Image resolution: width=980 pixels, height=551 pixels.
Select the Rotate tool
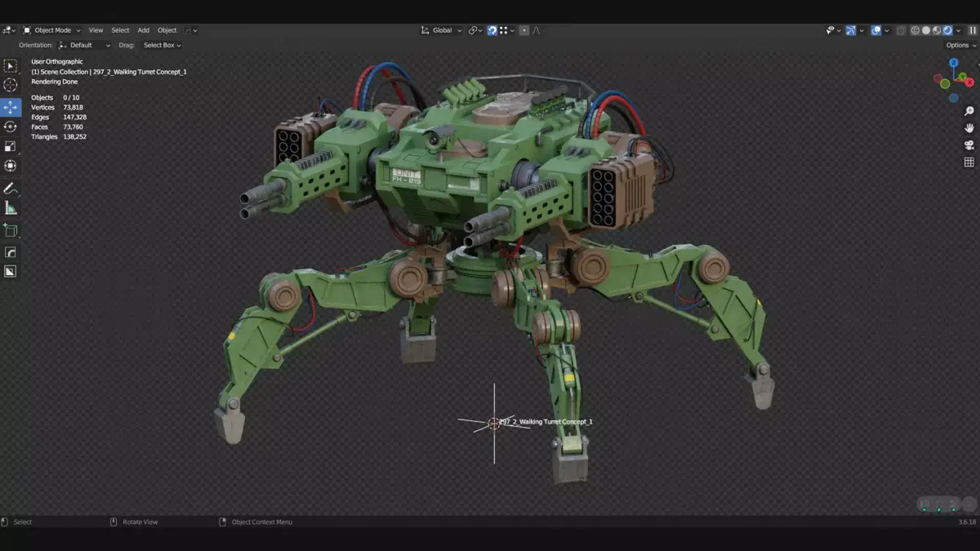coord(11,127)
